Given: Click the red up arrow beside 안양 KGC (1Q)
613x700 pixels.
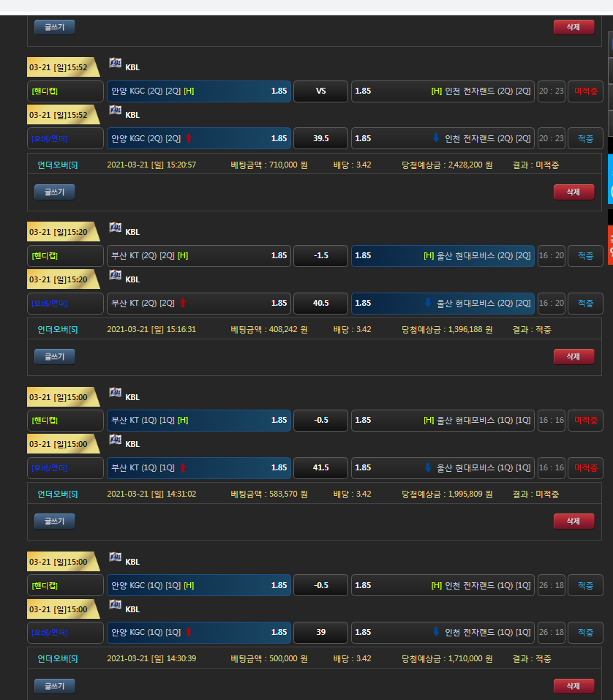Looking at the screenshot, I should click(x=188, y=632).
